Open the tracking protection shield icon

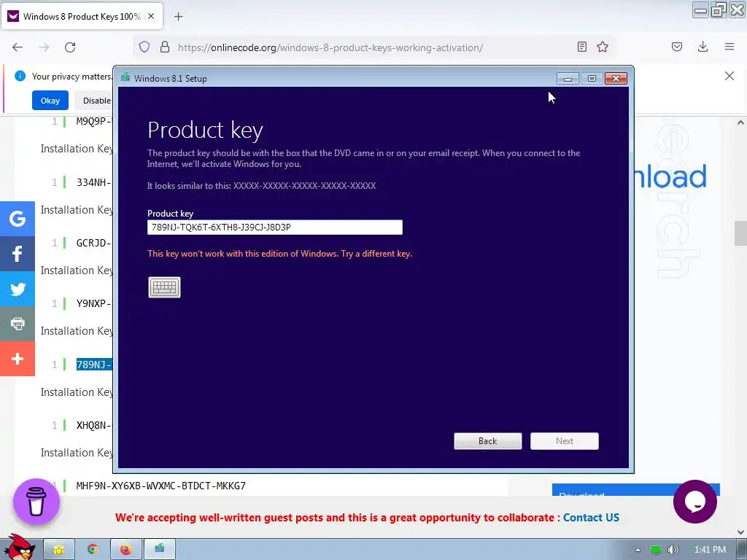tap(144, 47)
